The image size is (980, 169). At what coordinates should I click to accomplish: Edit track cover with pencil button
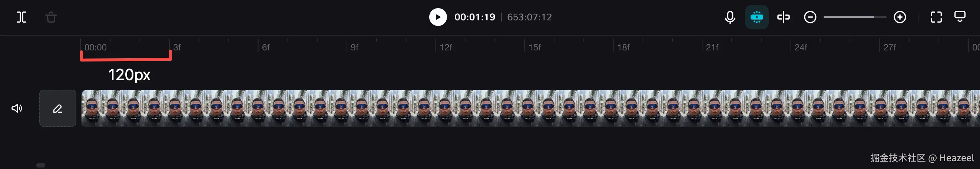pos(58,109)
